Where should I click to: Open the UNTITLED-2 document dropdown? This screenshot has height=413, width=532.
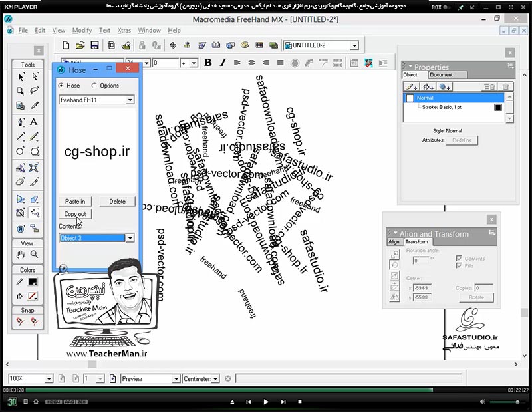[x=354, y=45]
